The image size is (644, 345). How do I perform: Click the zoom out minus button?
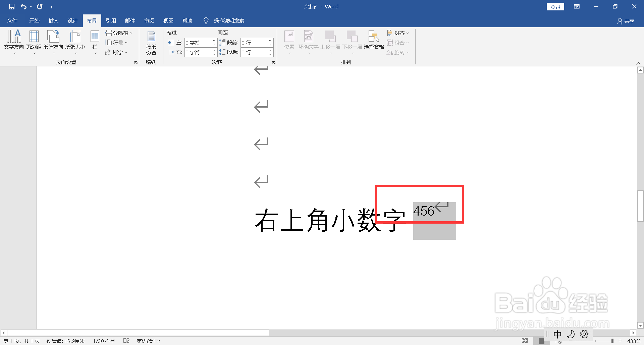(571, 341)
